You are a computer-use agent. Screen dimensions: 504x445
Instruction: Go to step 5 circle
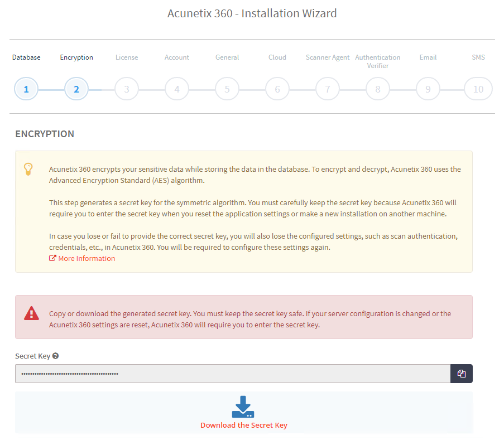[x=227, y=89]
